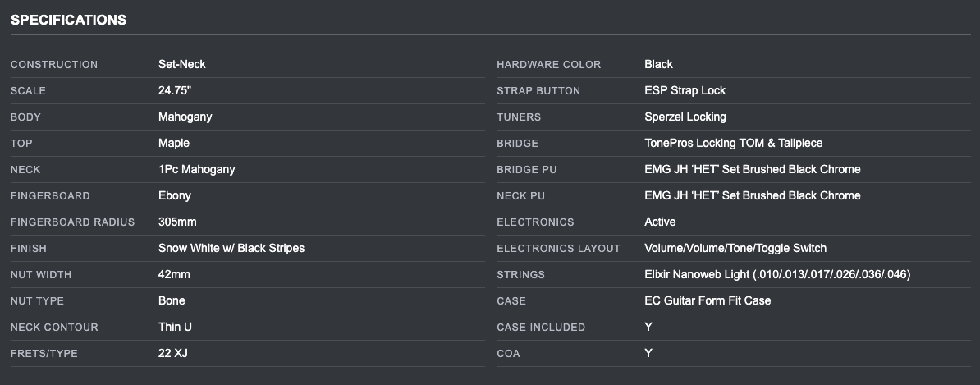Select TonePros Locking TOM & Tailpiece text
The height and width of the screenshot is (385, 980).
coord(734,143)
